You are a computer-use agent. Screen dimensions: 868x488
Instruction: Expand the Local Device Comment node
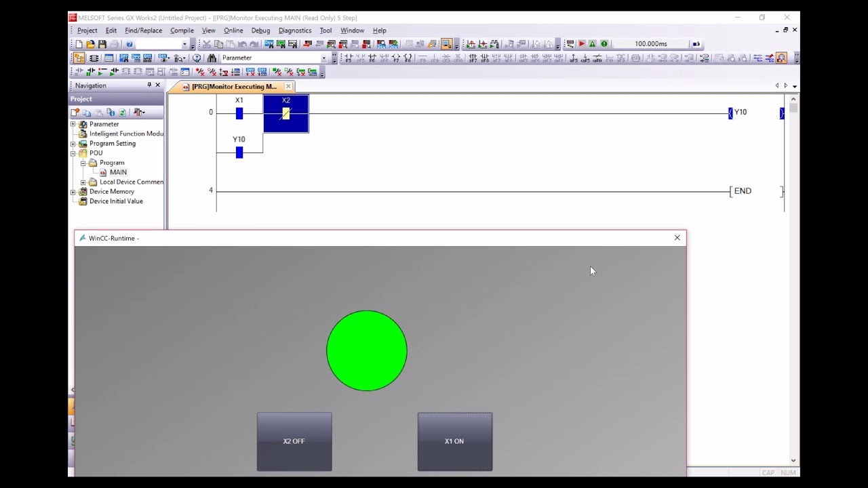[x=83, y=182]
